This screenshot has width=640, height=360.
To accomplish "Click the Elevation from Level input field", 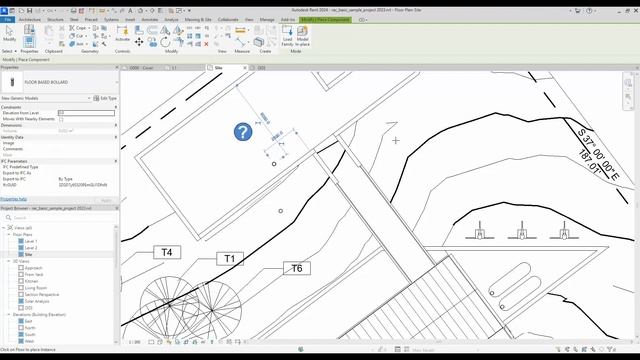I will 86,113.
